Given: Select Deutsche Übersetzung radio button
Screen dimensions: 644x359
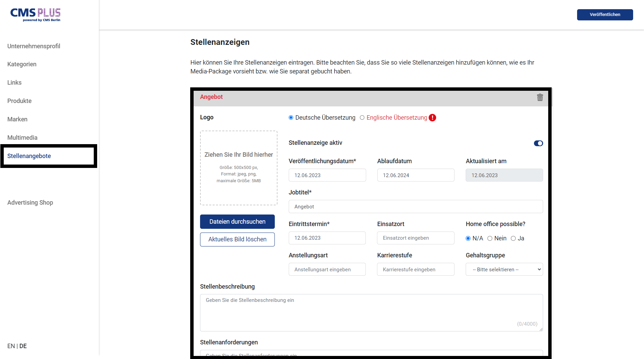Looking at the screenshot, I should [291, 118].
